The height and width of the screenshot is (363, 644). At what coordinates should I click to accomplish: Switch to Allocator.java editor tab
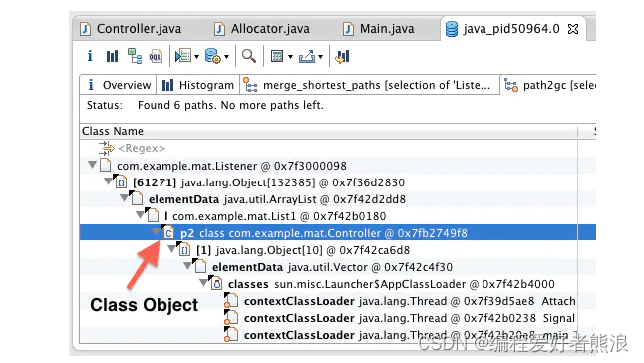pos(262,29)
